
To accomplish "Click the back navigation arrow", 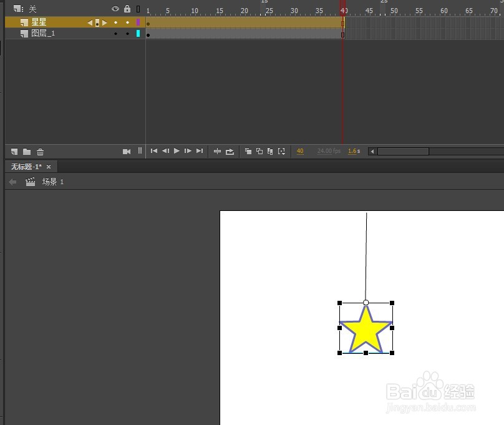I will (x=12, y=182).
